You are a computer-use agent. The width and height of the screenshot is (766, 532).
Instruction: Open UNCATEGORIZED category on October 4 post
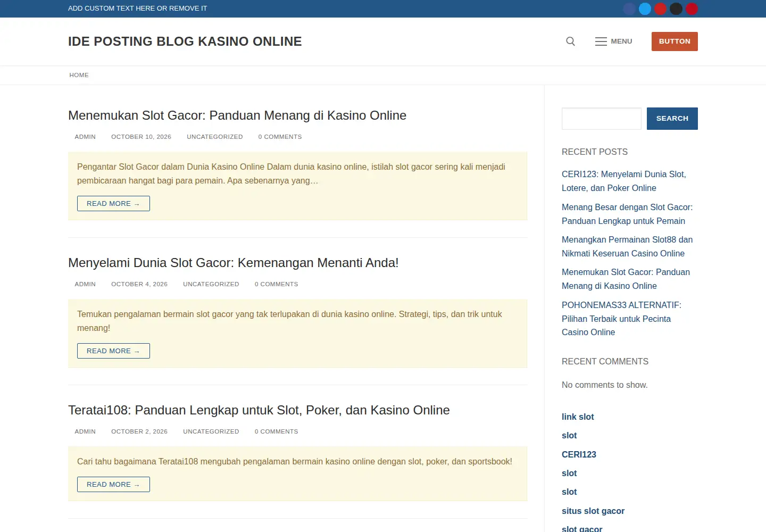(211, 284)
